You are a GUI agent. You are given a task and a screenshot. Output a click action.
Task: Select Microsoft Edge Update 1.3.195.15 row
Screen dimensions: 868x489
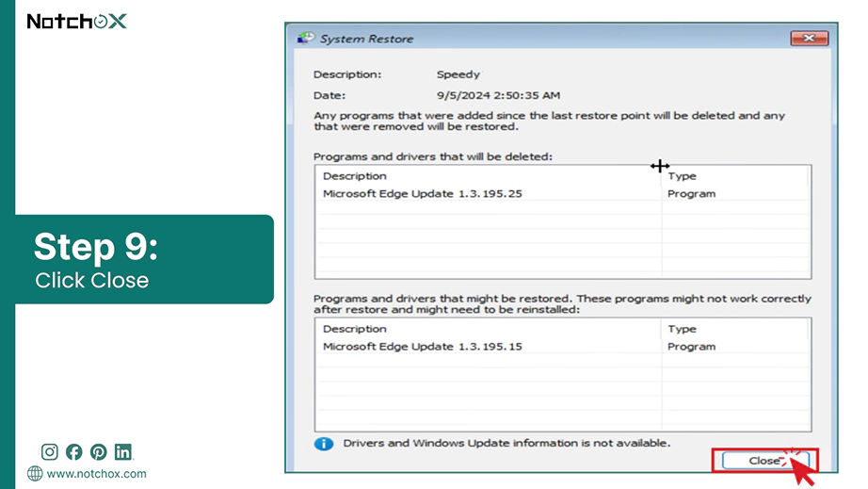pyautogui.click(x=563, y=347)
